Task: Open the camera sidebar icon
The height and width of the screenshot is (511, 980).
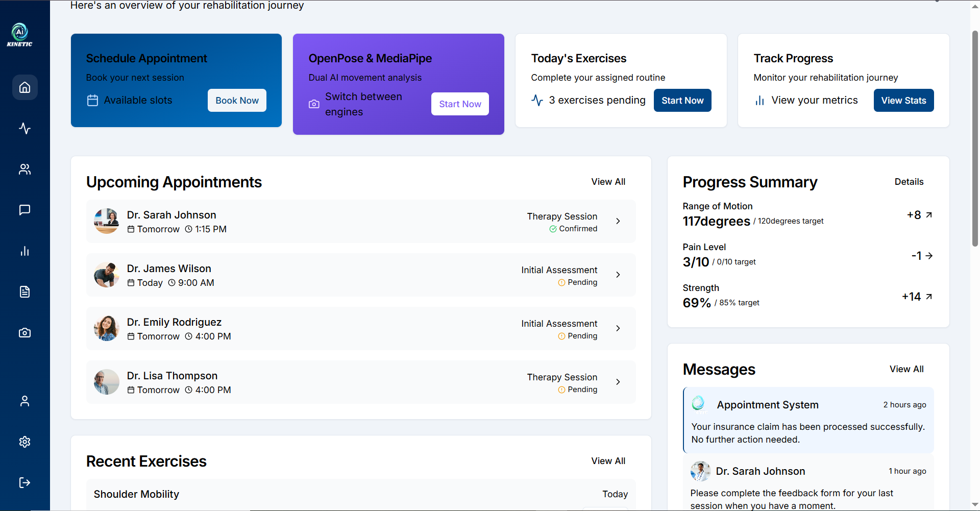Action: click(x=24, y=332)
